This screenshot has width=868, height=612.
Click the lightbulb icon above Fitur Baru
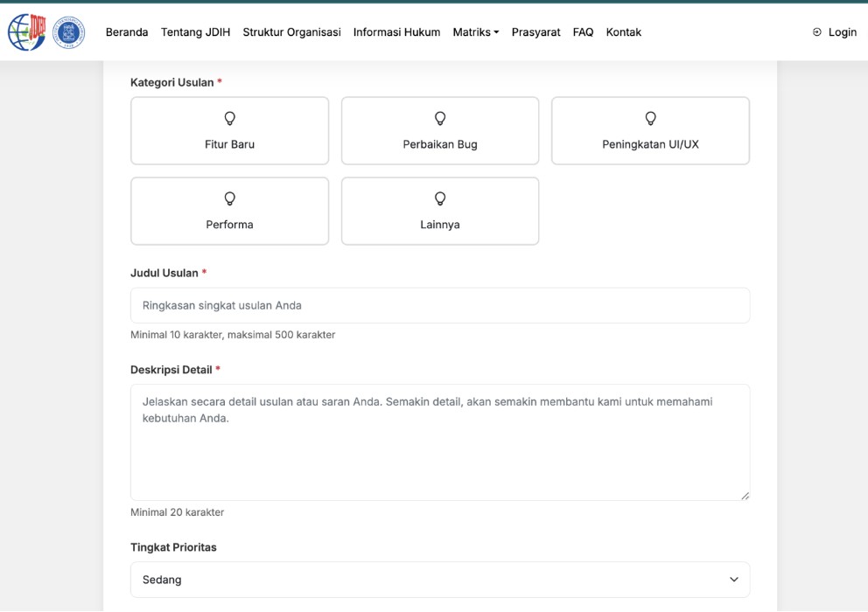point(230,118)
